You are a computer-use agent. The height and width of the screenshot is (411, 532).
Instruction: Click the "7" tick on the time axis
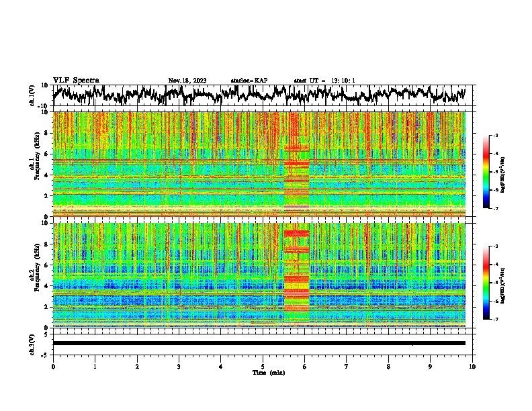pyautogui.click(x=347, y=367)
